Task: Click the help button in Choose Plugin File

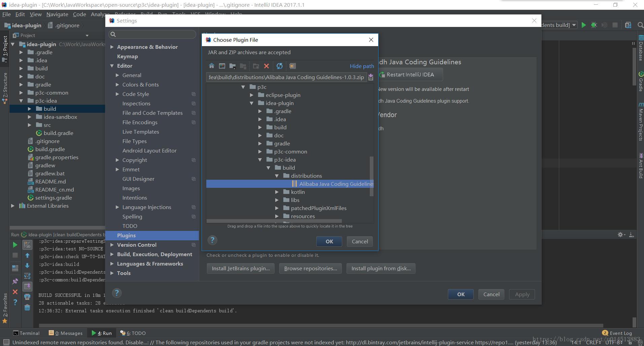Action: tap(212, 240)
